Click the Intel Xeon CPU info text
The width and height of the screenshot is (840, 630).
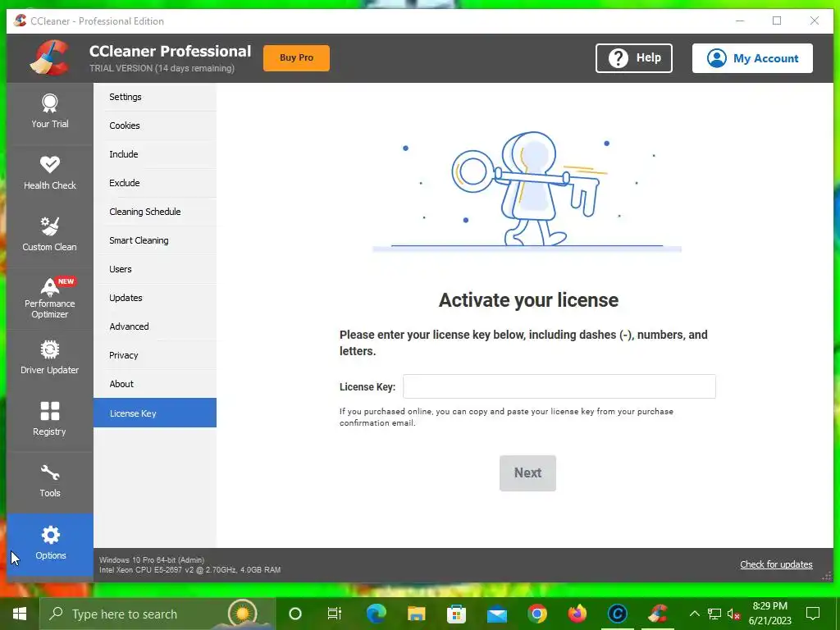(189, 570)
